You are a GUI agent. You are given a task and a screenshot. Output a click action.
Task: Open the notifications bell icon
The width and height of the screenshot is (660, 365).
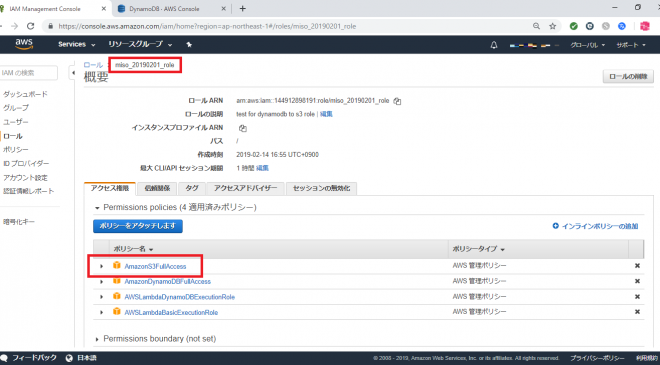coord(494,45)
